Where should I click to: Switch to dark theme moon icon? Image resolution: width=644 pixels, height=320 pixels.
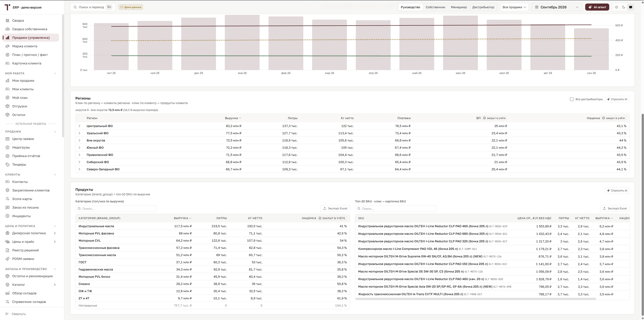click(x=624, y=7)
